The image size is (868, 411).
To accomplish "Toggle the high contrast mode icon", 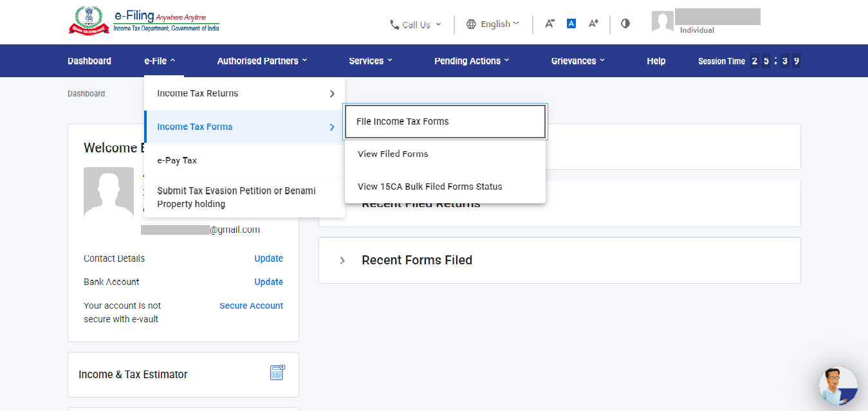I will (x=625, y=24).
